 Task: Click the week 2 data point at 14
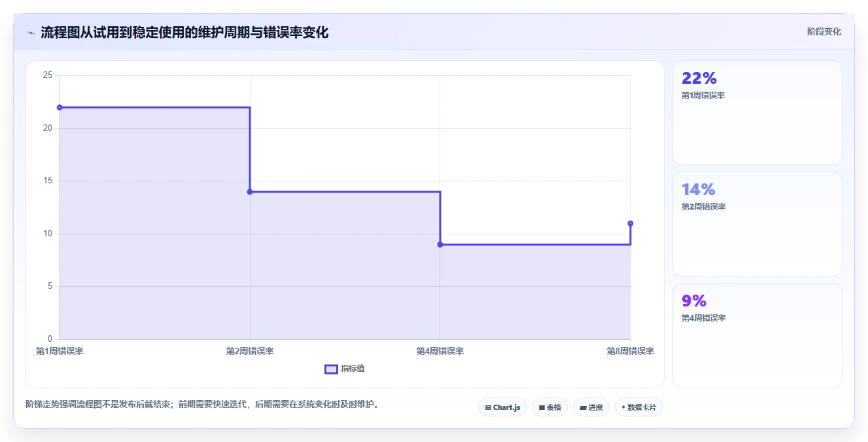250,192
